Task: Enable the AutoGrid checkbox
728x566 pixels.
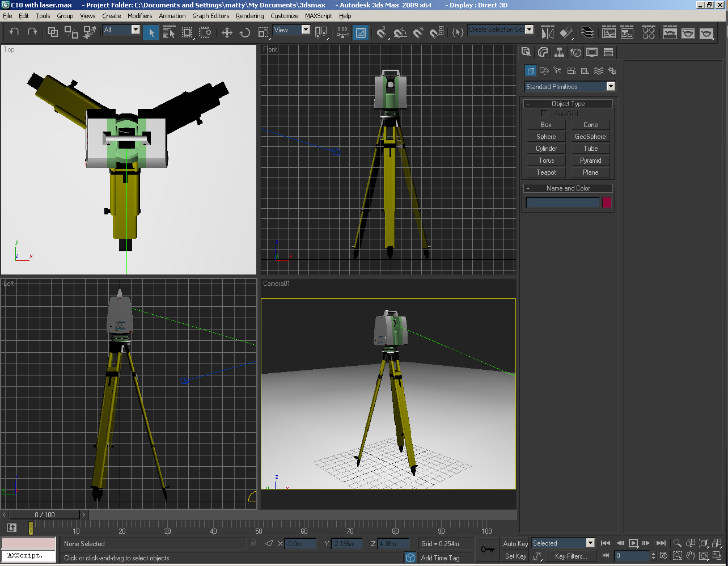Action: [544, 114]
